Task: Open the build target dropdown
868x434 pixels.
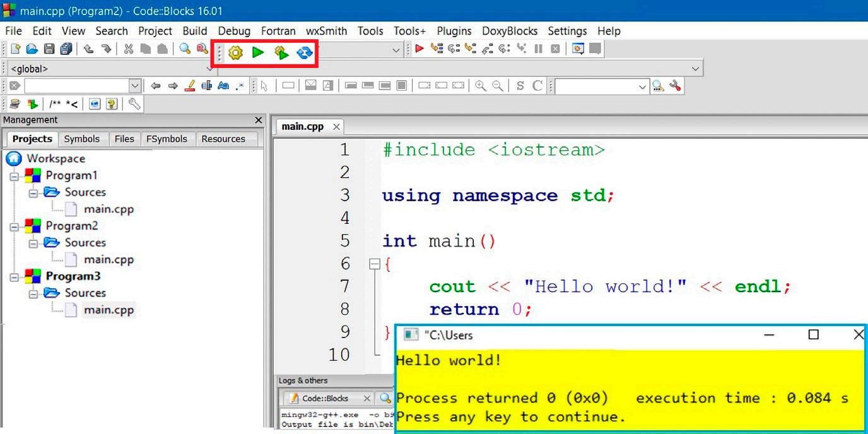Action: coord(396,50)
